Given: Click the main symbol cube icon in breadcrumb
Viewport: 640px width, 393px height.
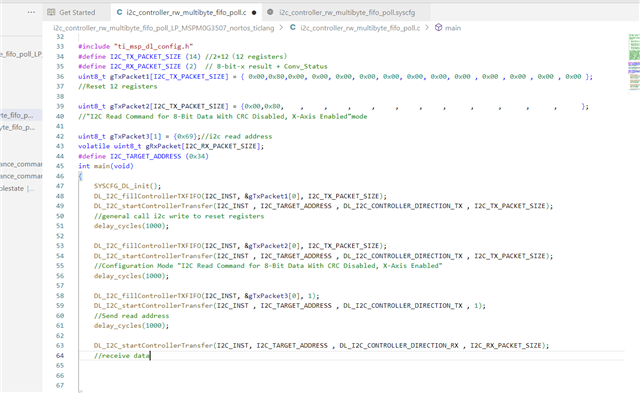Looking at the screenshot, I should click(x=438, y=27).
